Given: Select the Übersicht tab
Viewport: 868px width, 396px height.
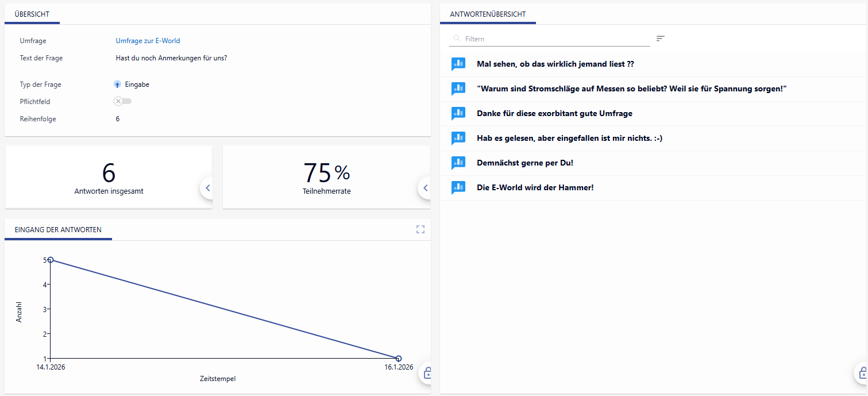Looking at the screenshot, I should [x=32, y=14].
